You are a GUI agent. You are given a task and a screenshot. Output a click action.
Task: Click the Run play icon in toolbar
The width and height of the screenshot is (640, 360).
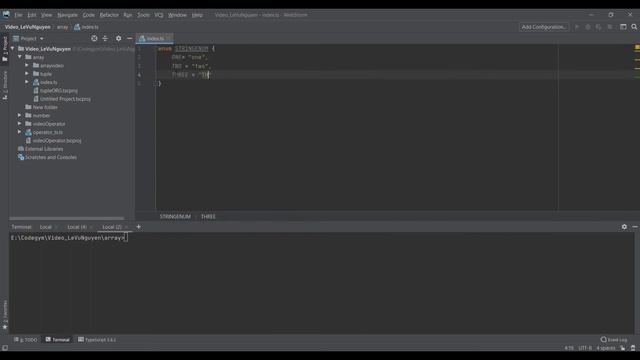(577, 27)
